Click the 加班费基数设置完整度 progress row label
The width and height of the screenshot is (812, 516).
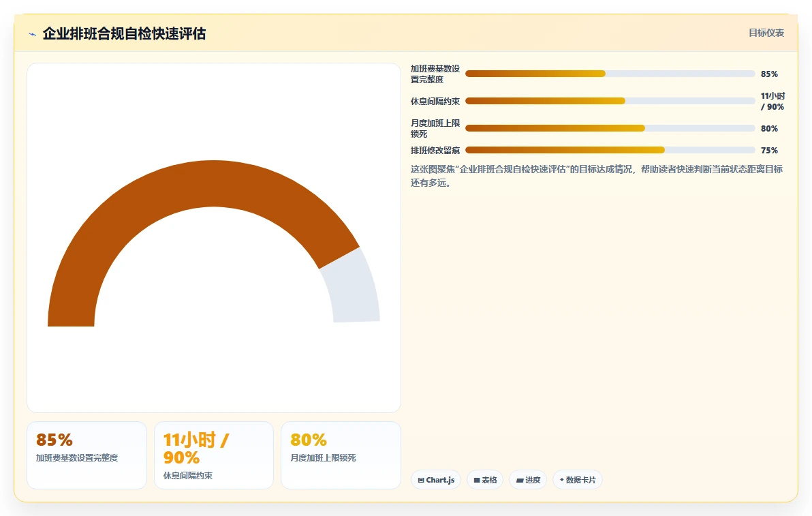pos(435,74)
